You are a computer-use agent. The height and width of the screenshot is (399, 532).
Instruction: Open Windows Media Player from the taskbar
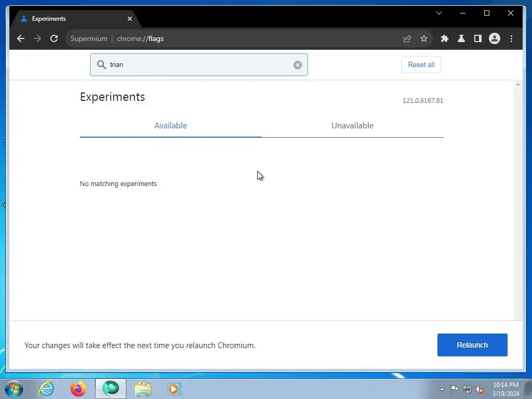175,389
